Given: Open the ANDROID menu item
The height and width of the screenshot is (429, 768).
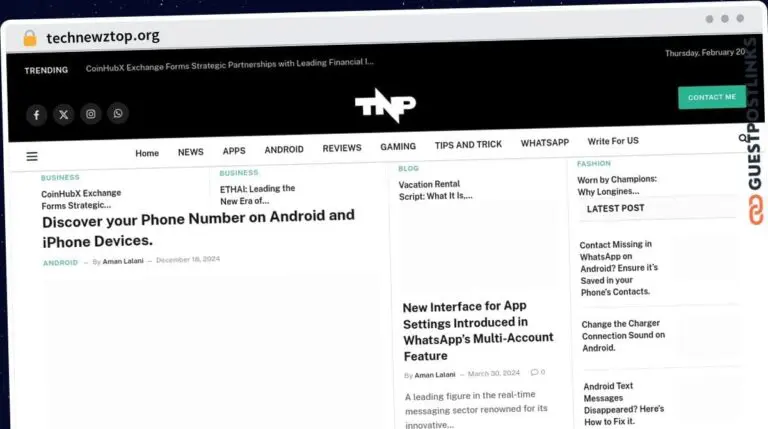Looking at the screenshot, I should [284, 149].
